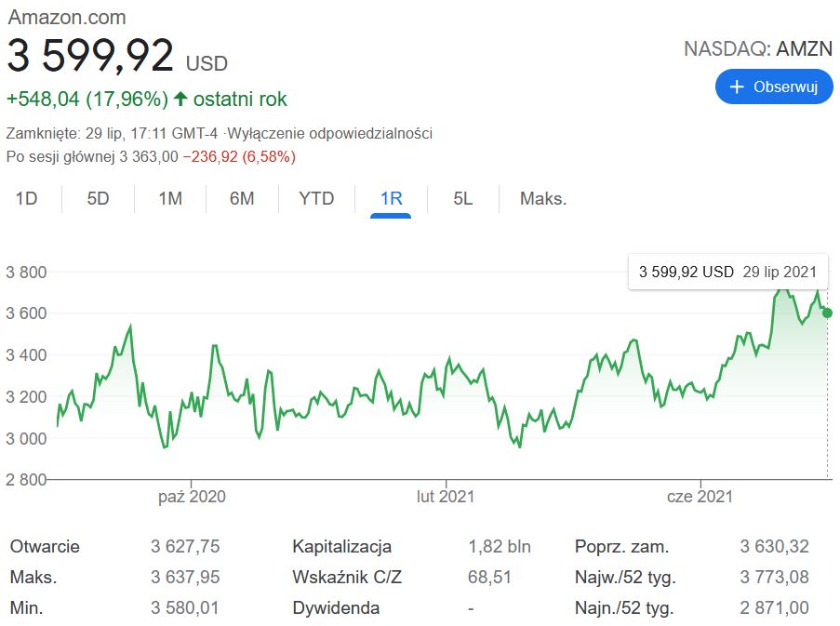Screen dimensions: 840x626
Task: Click the Kapitalizacja statistic label
Action: [341, 546]
